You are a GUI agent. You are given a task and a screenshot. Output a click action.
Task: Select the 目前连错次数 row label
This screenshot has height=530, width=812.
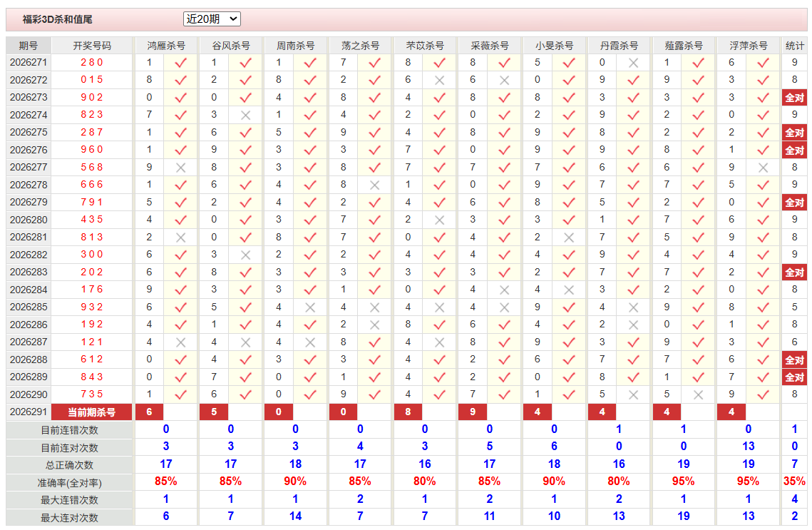pyautogui.click(x=69, y=430)
